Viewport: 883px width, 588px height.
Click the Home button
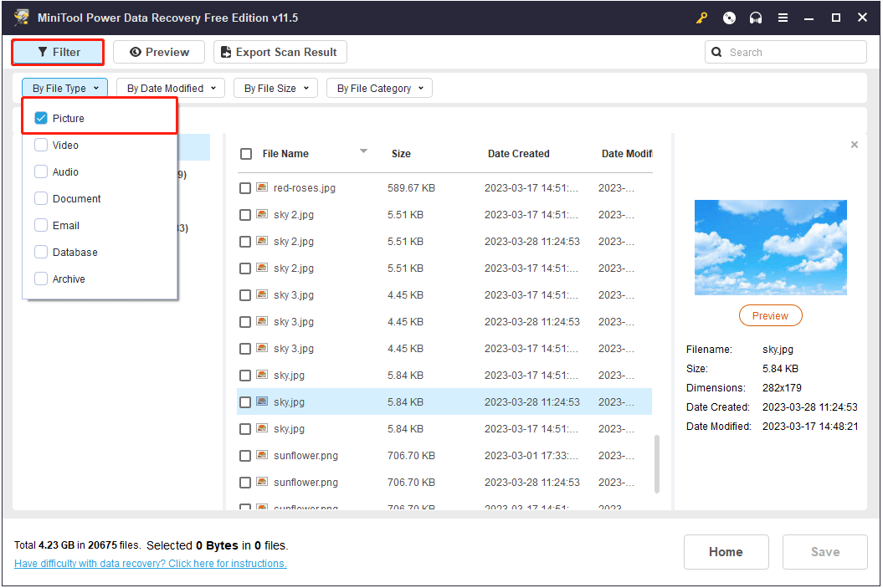(726, 552)
